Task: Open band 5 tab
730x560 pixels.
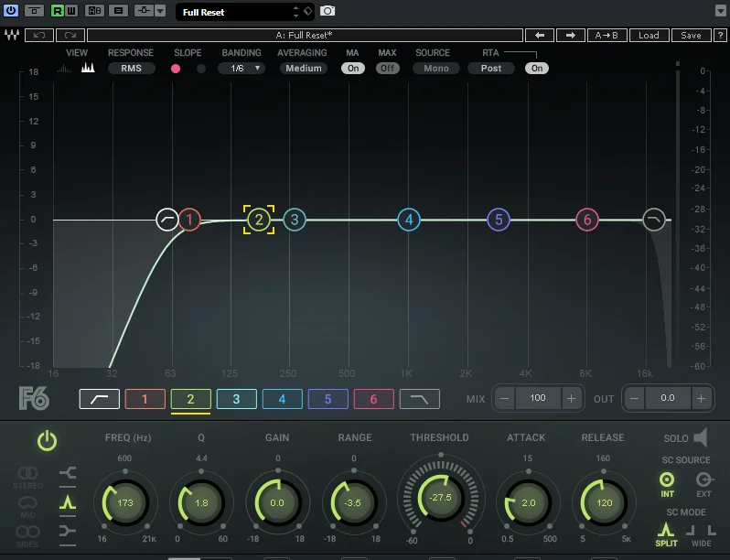Action: [x=328, y=399]
